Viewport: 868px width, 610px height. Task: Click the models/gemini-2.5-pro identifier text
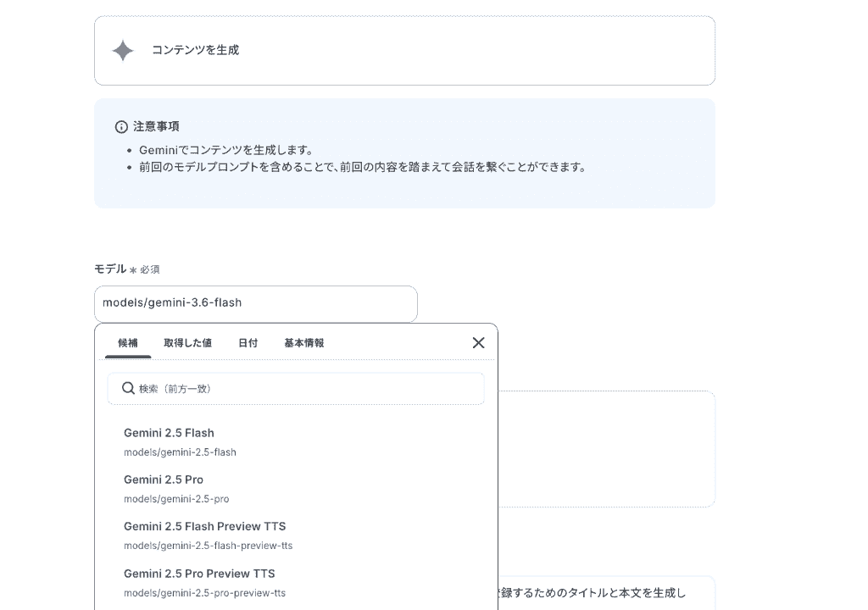176,499
